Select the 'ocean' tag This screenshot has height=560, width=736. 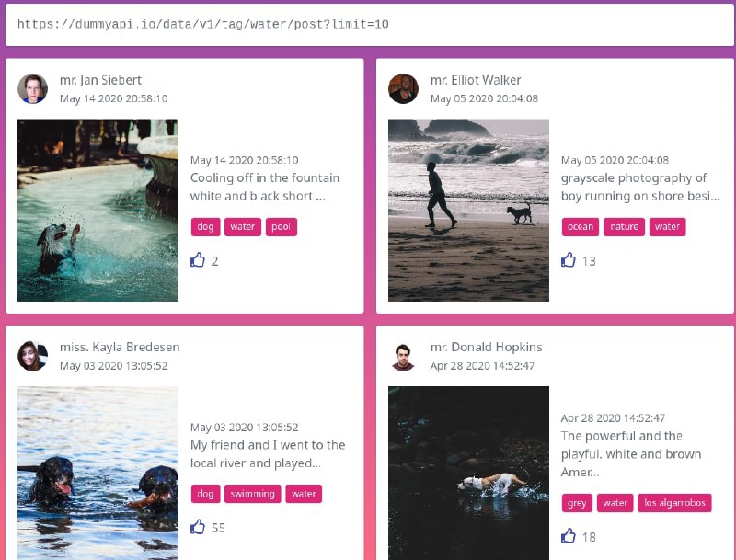point(581,227)
